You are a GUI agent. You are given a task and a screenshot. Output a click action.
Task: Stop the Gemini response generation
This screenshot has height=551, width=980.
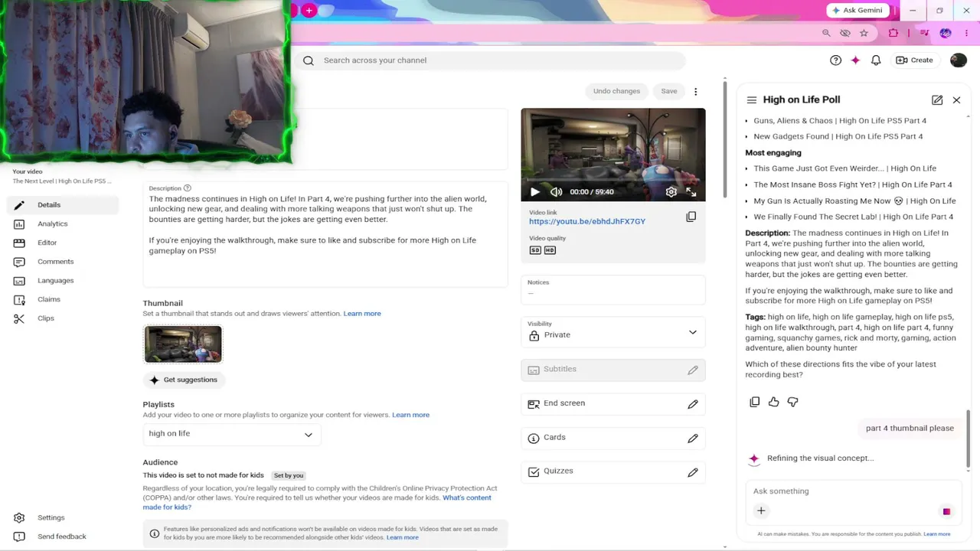[946, 511]
